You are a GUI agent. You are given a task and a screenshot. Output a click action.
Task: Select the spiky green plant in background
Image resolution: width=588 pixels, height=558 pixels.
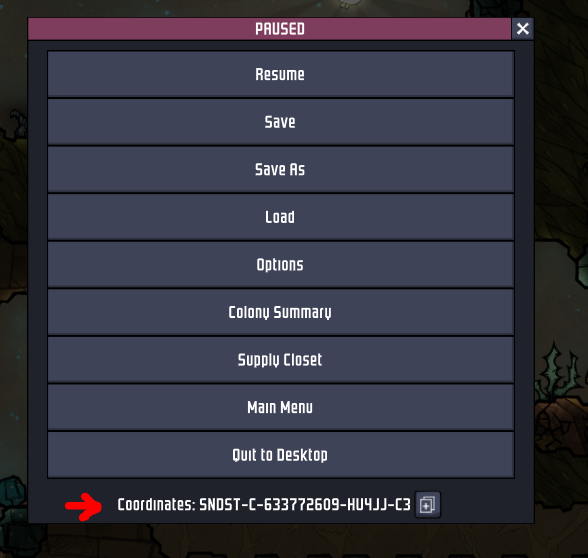559,373
